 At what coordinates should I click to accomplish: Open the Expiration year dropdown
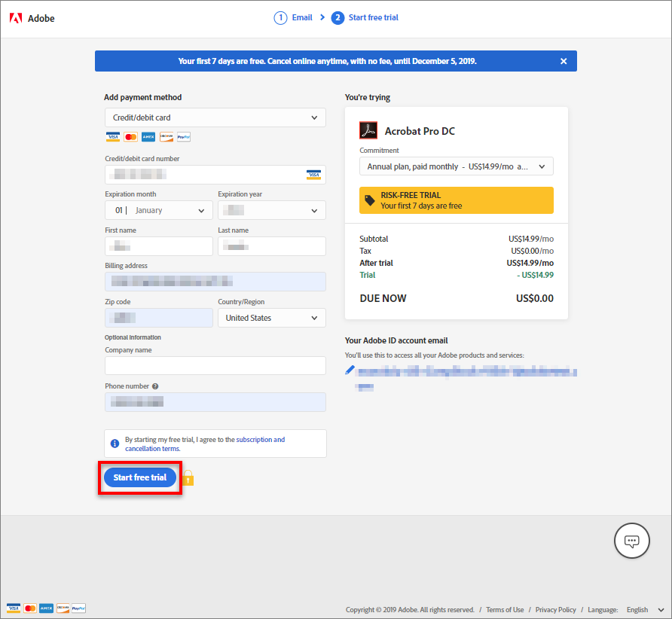(272, 210)
